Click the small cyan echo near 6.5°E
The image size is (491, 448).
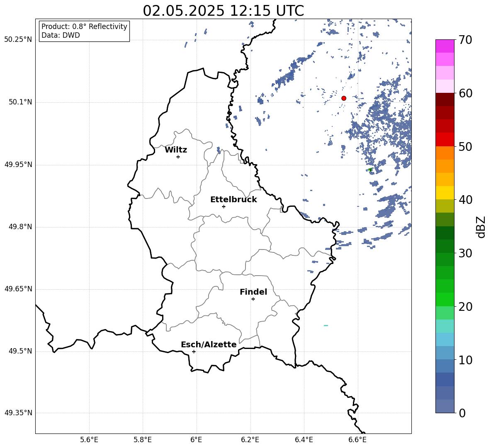pos(326,326)
